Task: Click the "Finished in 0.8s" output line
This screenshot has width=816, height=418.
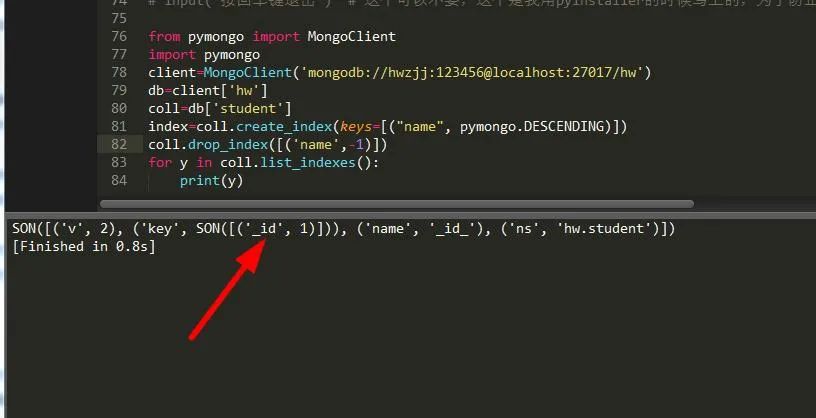Action: (83, 246)
